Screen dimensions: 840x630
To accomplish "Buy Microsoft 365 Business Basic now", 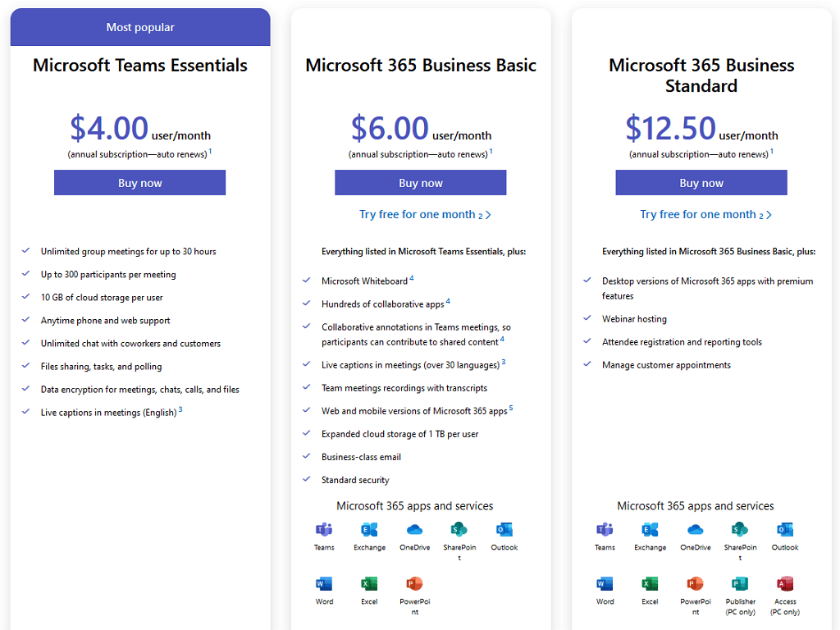I will coord(421,183).
